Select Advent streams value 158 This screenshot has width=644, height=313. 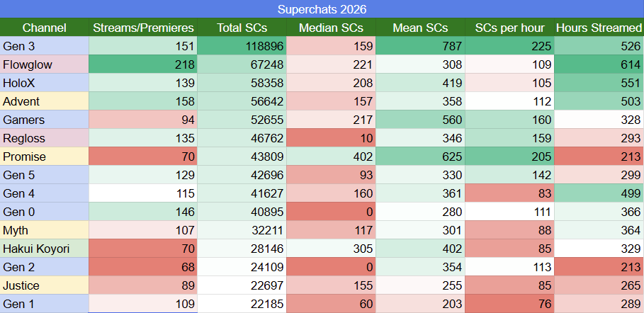(143, 101)
